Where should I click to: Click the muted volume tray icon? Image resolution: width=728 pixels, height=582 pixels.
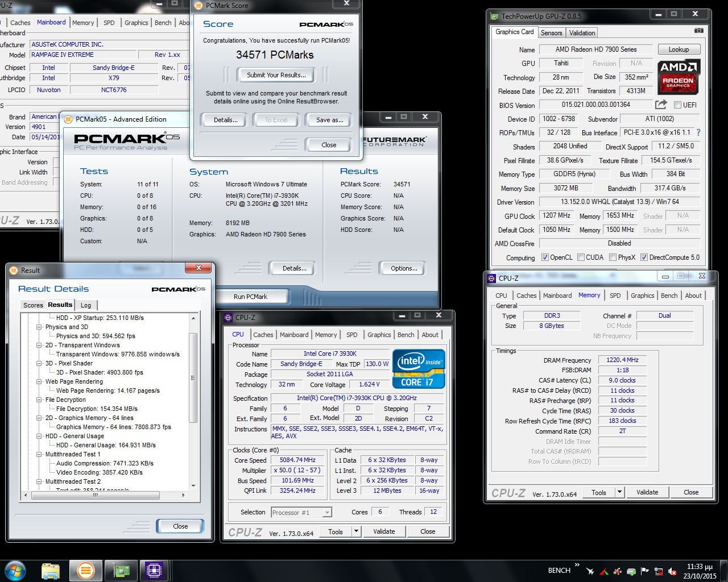click(x=672, y=571)
